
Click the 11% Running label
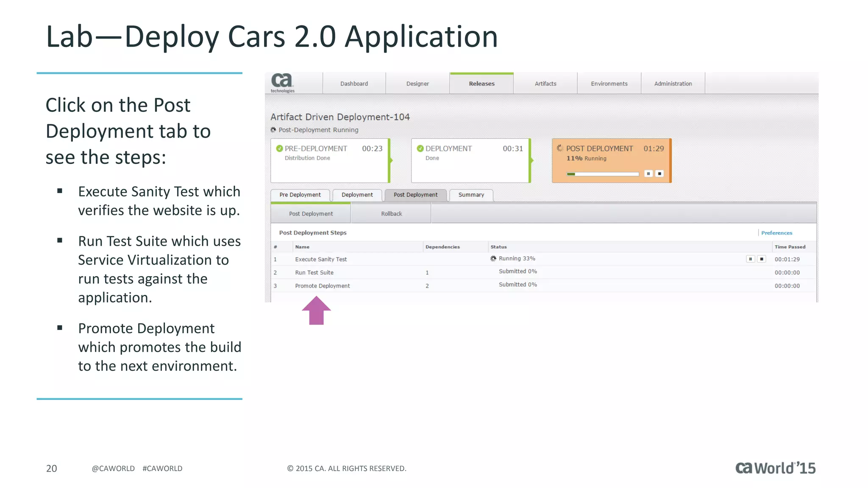pyautogui.click(x=586, y=158)
